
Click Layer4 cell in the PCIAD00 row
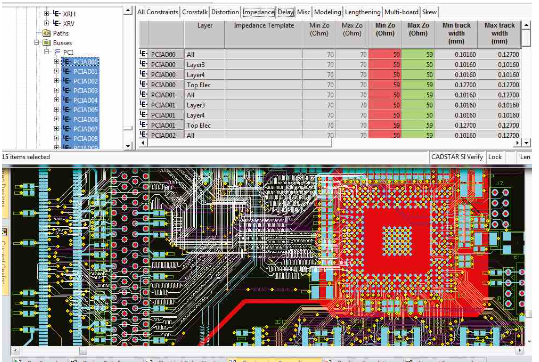[205, 75]
